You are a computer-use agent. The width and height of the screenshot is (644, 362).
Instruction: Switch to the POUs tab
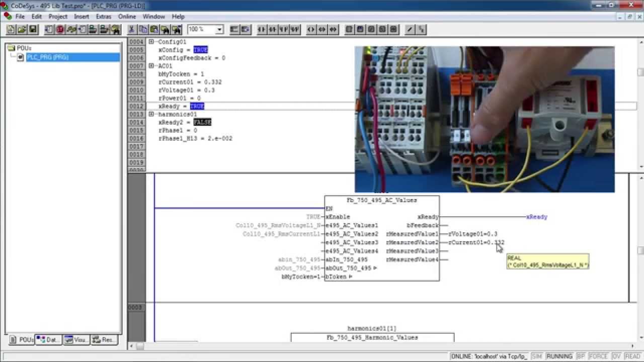coord(22,340)
